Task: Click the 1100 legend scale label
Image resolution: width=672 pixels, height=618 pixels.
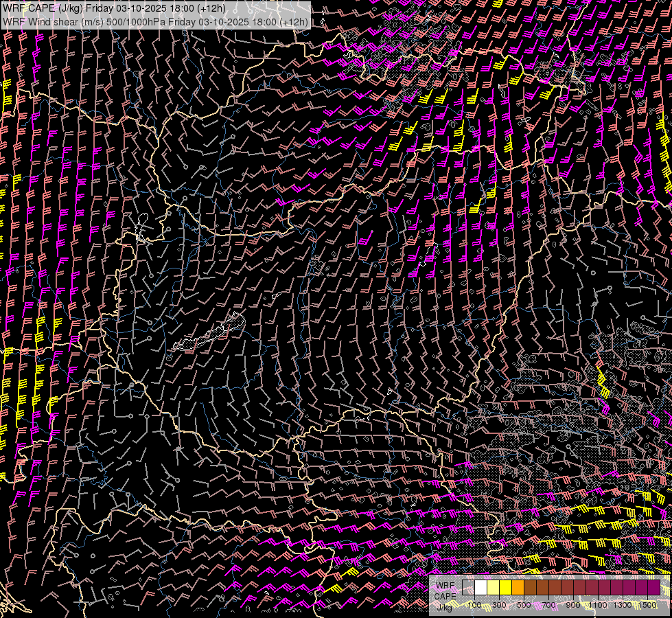Action: tap(598, 605)
